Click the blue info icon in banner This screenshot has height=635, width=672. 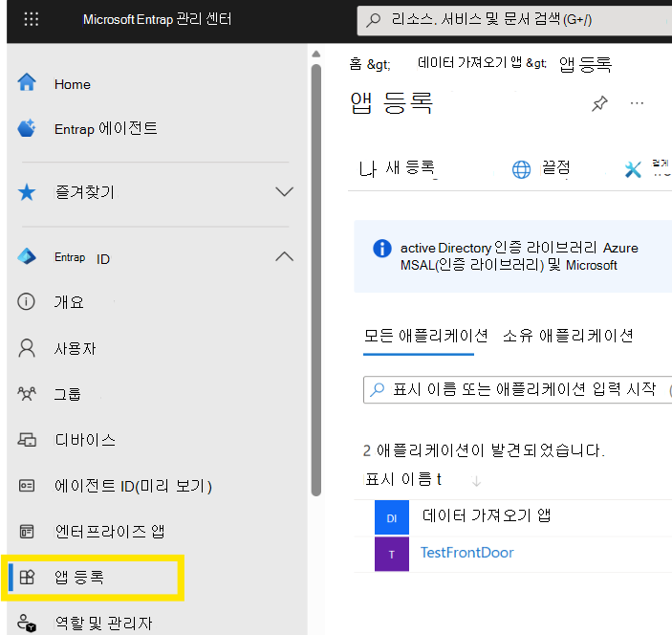pyautogui.click(x=381, y=249)
